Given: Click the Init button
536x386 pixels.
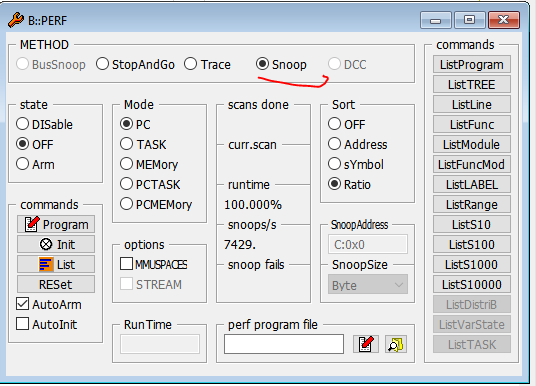Looking at the screenshot, I should point(56,244).
